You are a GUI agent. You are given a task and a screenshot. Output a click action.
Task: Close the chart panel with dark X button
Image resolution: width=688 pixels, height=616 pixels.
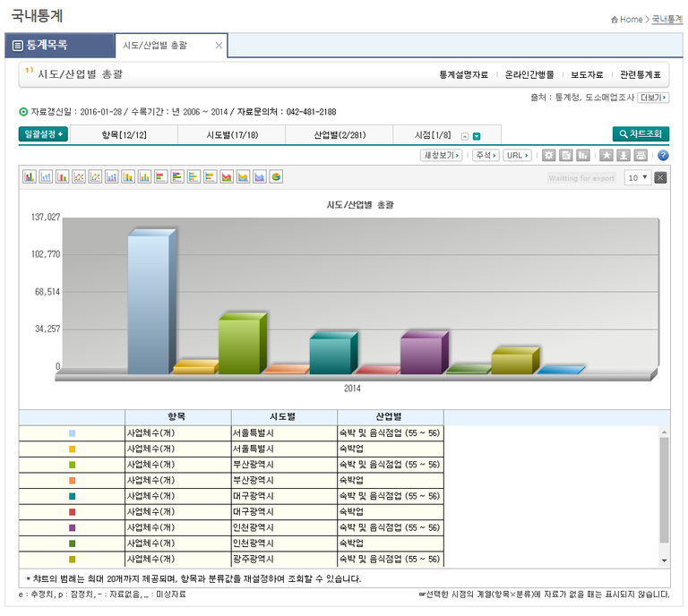pos(660,177)
